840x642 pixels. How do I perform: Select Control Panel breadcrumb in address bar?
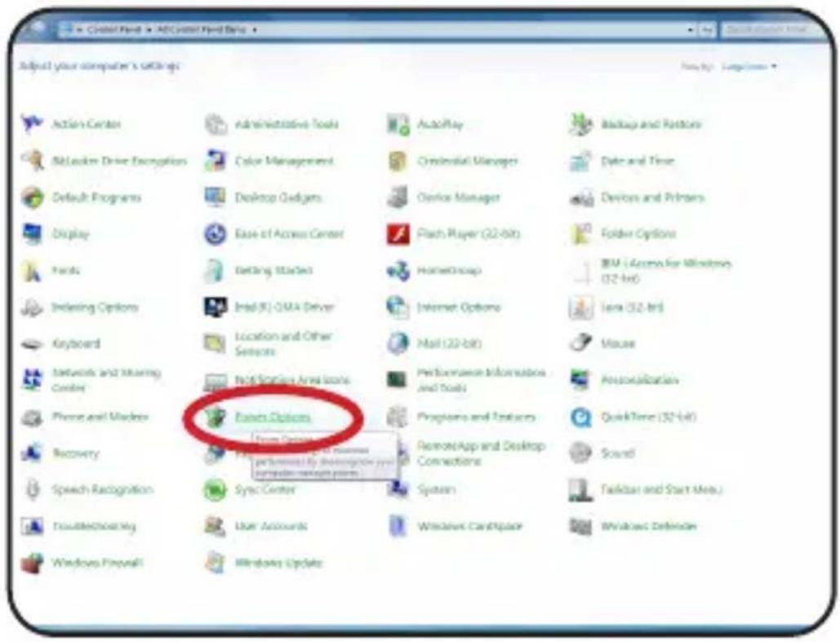pos(114,29)
